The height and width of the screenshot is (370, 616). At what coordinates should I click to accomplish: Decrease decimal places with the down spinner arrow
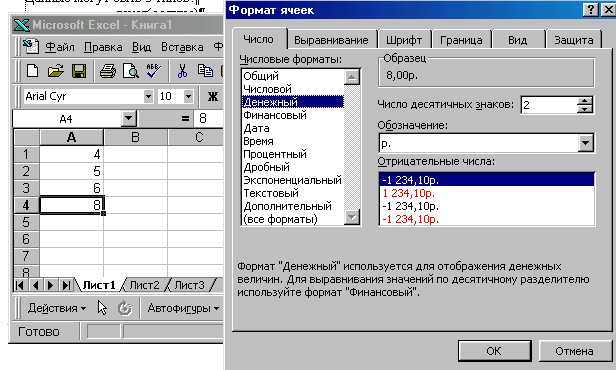(x=585, y=109)
